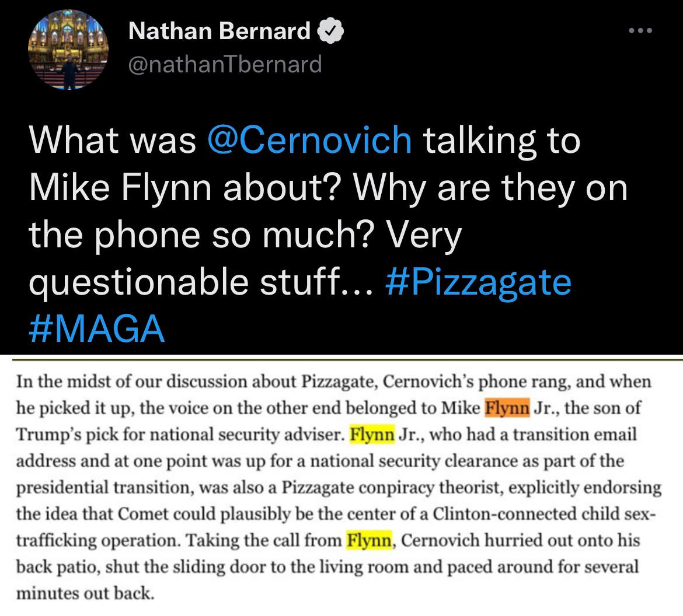The height and width of the screenshot is (616, 683).
Task: Click the display name Nathan Bernard
Action: point(219,31)
